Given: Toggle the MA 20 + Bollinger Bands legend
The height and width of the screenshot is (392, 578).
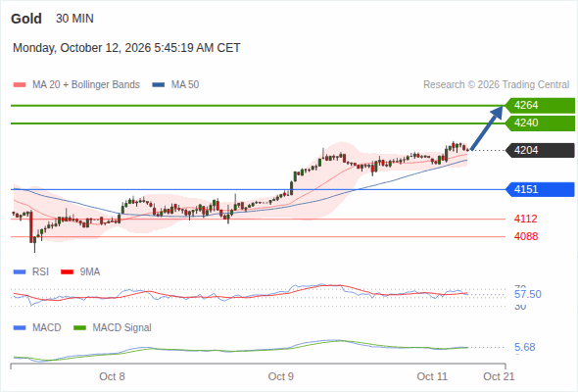Looking at the screenshot, I should 76,85.
